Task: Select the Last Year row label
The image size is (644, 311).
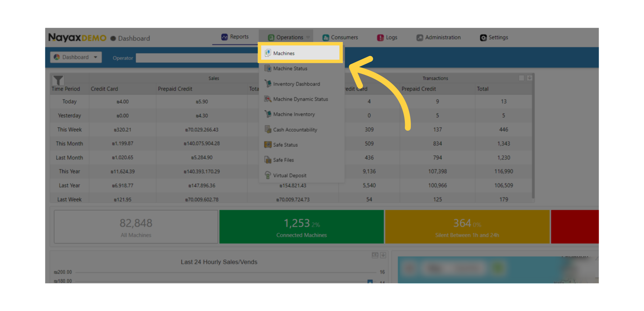Action: (69, 185)
